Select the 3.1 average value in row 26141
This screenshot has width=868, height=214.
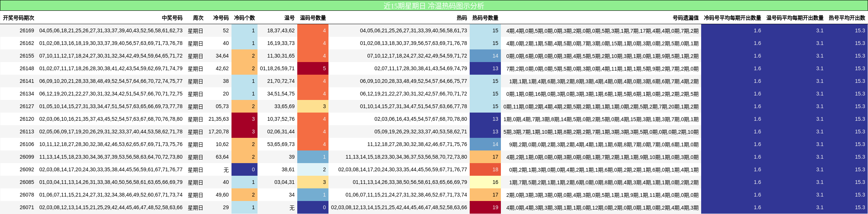[820, 81]
